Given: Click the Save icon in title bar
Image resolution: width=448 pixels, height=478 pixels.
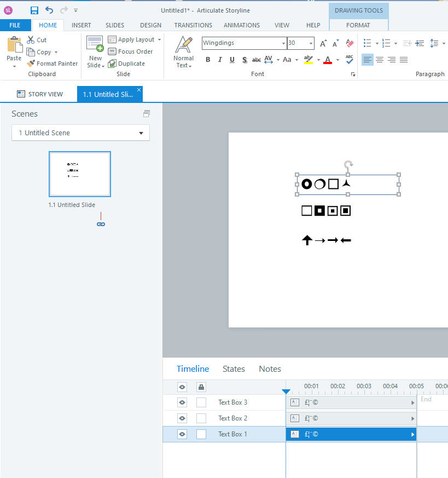Looking at the screenshot, I should pyautogui.click(x=34, y=10).
